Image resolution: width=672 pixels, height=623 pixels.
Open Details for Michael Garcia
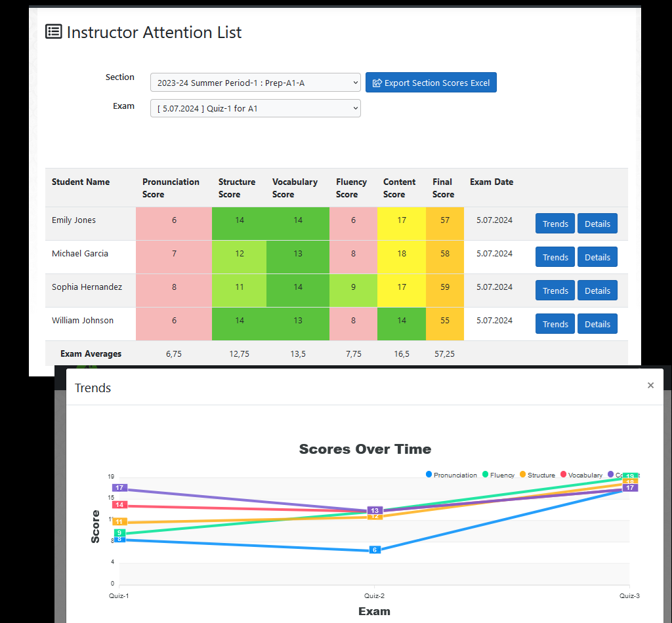(x=597, y=257)
